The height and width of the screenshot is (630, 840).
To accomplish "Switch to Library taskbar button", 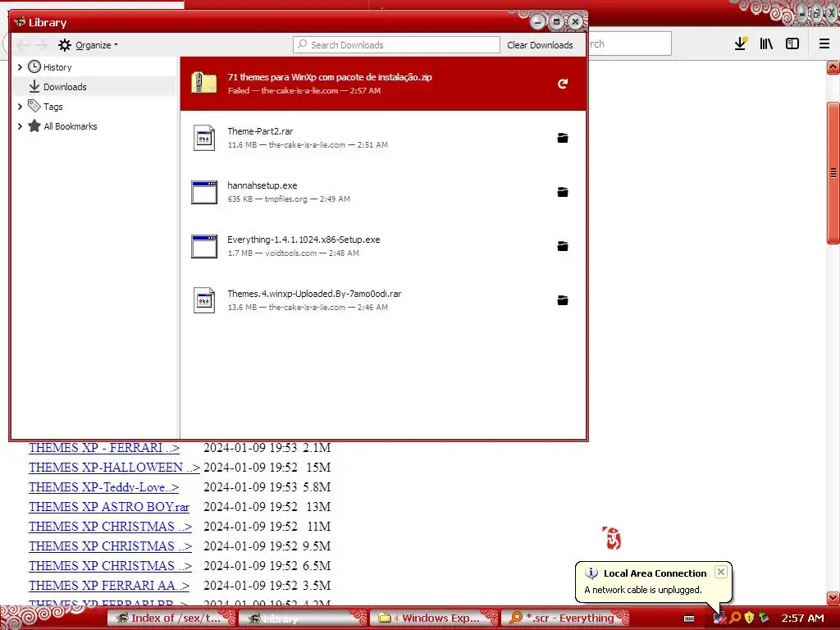I will tap(303, 619).
